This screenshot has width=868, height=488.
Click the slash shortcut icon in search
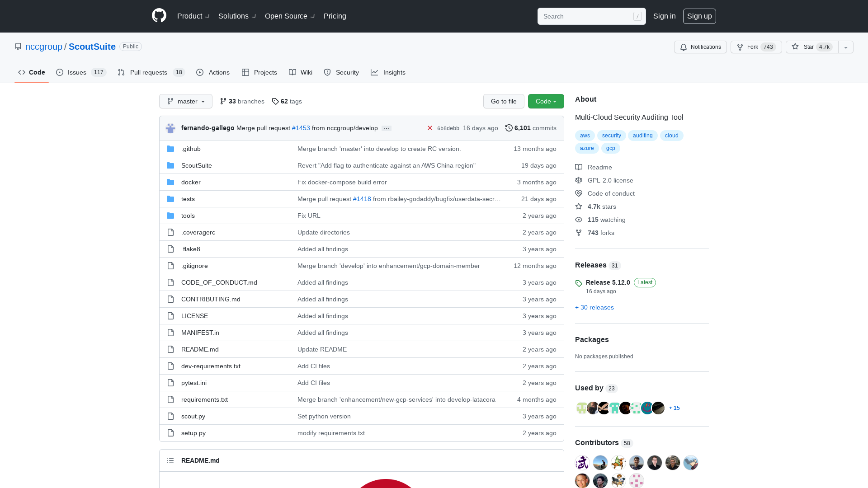click(637, 16)
